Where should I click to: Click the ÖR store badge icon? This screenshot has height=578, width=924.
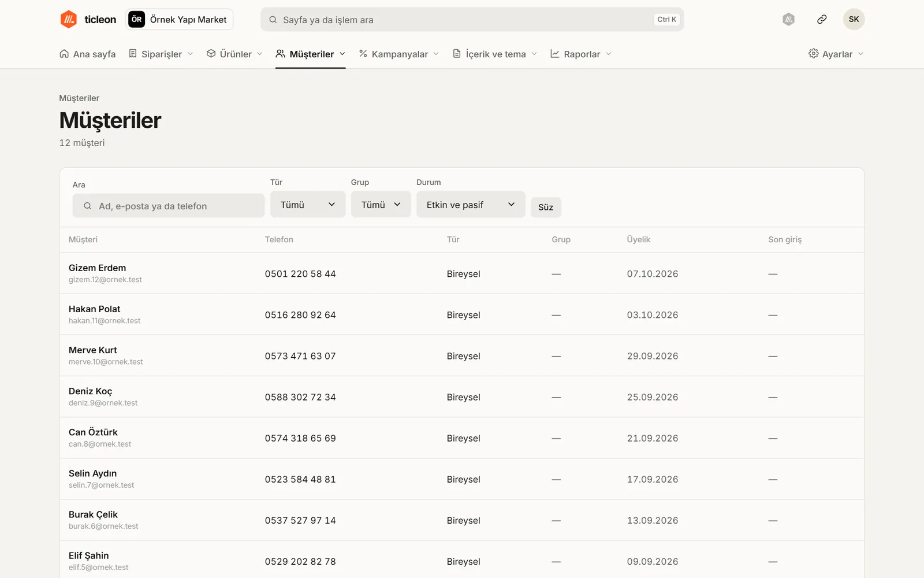coord(136,19)
